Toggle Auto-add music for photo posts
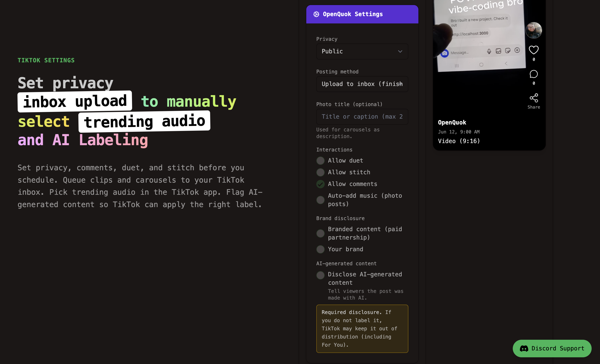The height and width of the screenshot is (364, 600). (x=320, y=200)
